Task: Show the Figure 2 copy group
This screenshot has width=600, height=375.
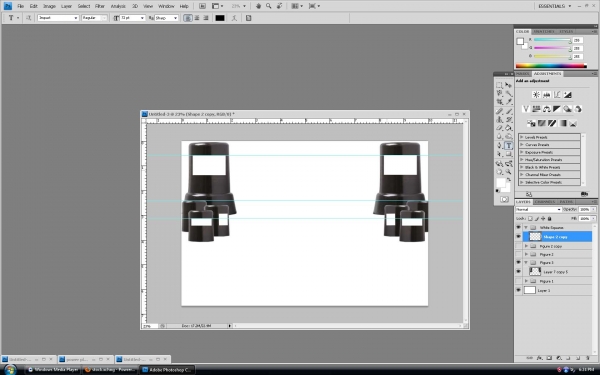Action: pyautogui.click(x=518, y=246)
